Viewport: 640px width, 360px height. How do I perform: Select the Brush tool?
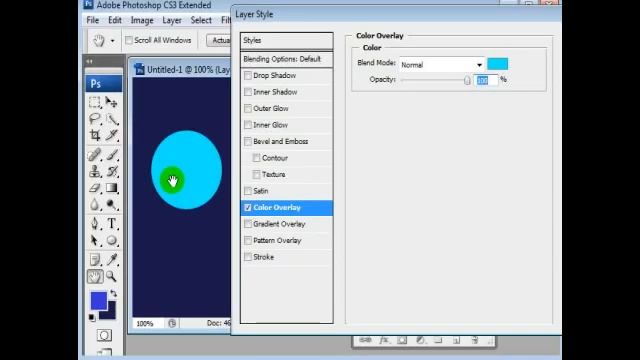(111, 155)
